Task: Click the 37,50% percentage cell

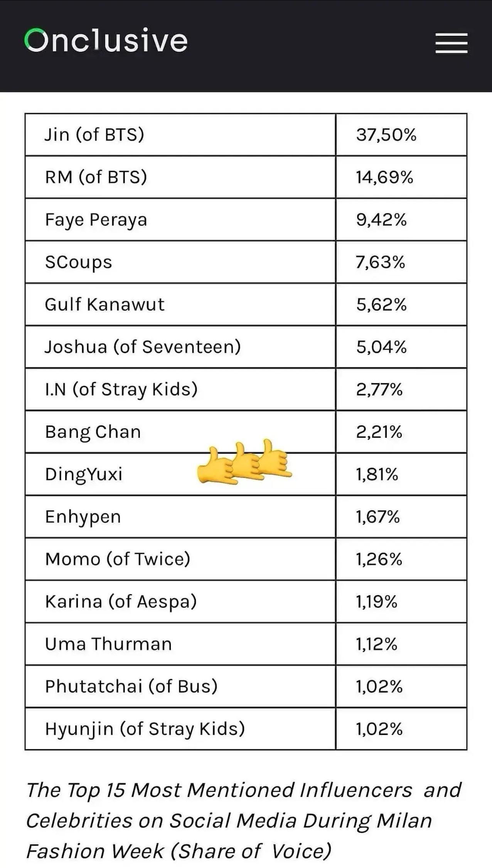Action: click(x=401, y=135)
